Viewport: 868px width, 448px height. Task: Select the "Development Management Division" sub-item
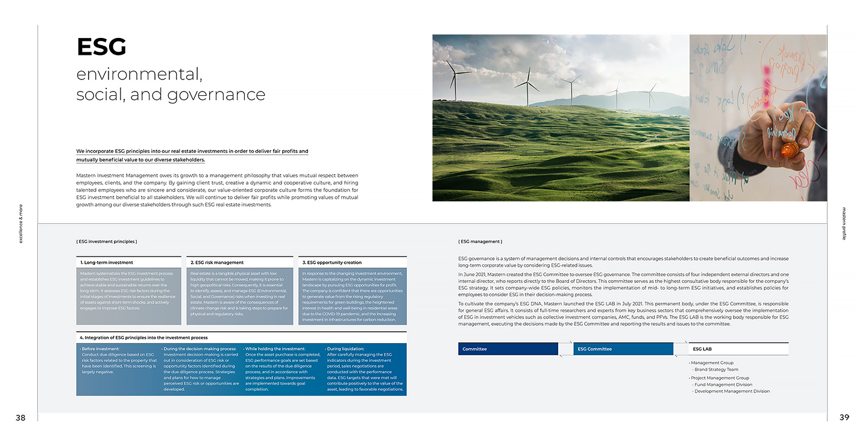731,391
